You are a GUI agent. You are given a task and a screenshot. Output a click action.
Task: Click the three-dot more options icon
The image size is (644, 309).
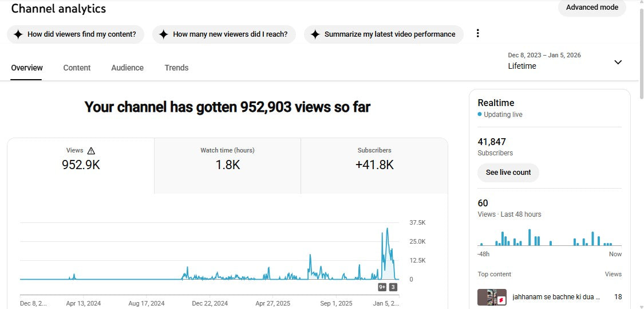(x=478, y=33)
